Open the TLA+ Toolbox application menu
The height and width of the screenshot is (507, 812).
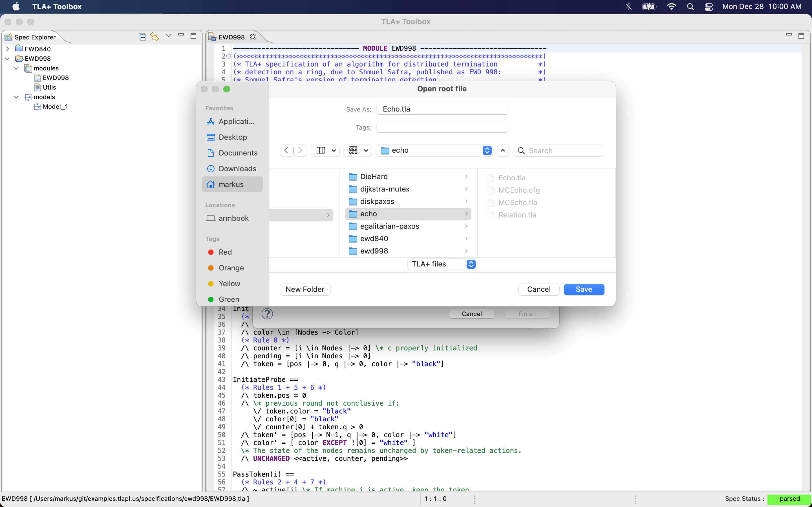(56, 6)
